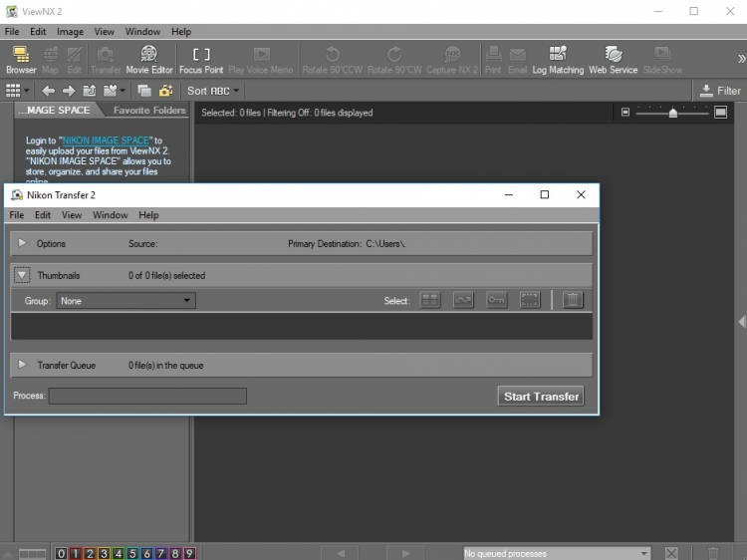Open the NIKON IMAGE SPACE link
747x560 pixels.
point(106,140)
